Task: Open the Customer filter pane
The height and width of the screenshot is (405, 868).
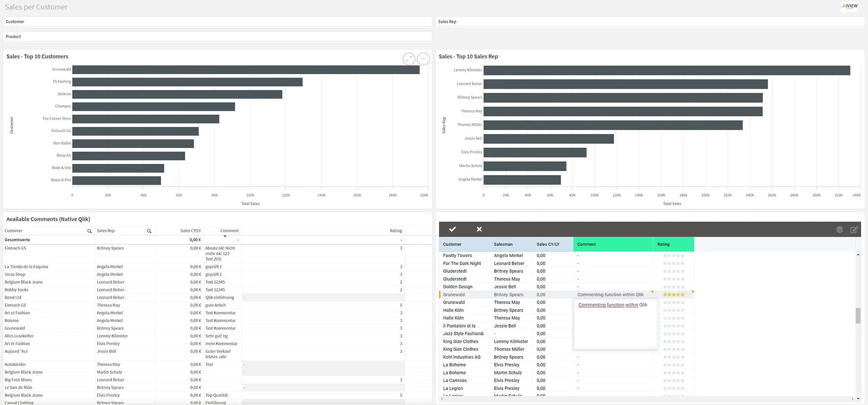Action: 217,22
